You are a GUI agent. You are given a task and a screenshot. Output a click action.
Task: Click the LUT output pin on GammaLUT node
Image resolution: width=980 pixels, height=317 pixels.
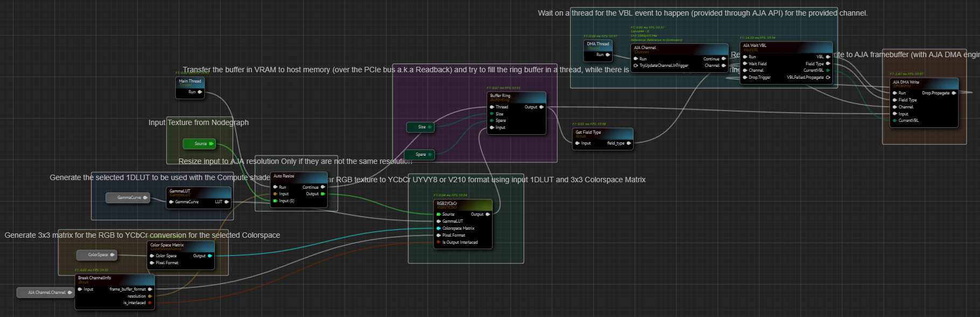(x=226, y=202)
